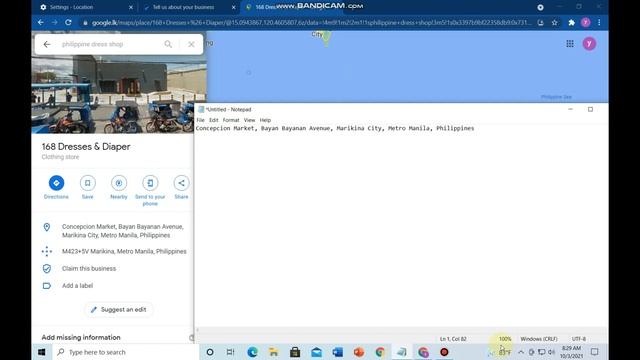Open Bandicam recorder taskbar icon

[x=444, y=352]
